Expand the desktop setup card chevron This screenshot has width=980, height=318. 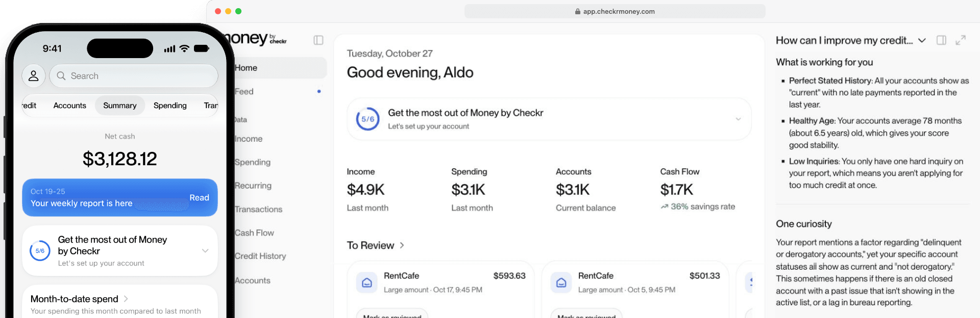pos(738,119)
